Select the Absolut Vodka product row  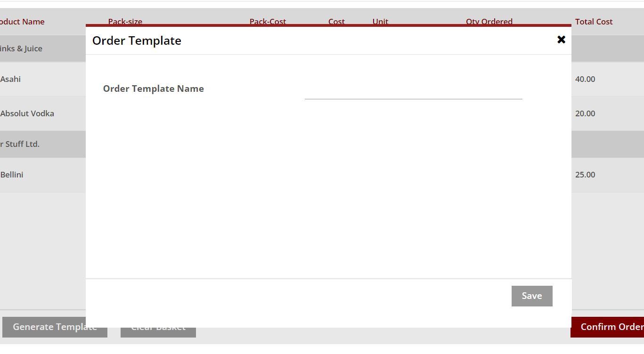click(27, 113)
